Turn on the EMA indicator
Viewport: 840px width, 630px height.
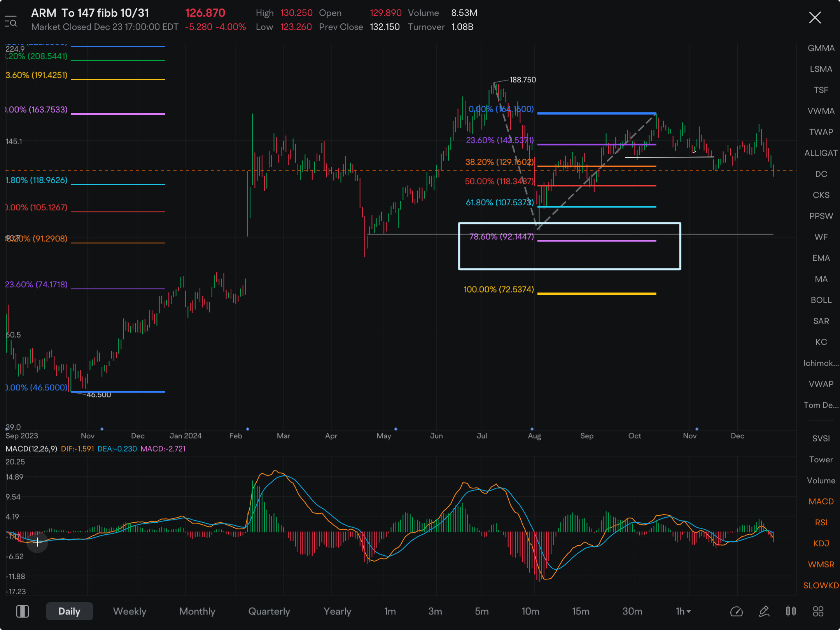[821, 258]
